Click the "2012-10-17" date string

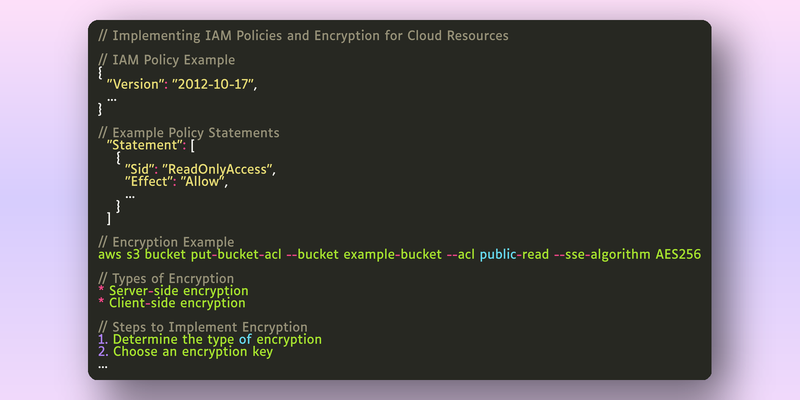(212, 84)
